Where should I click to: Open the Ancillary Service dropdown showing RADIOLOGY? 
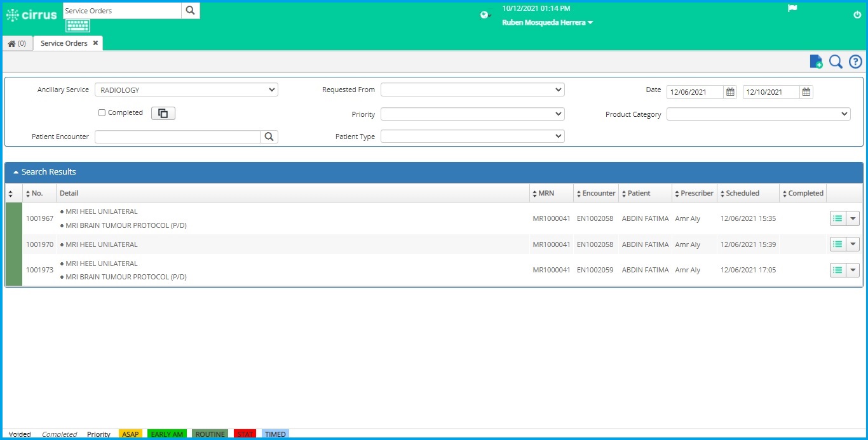tap(186, 90)
